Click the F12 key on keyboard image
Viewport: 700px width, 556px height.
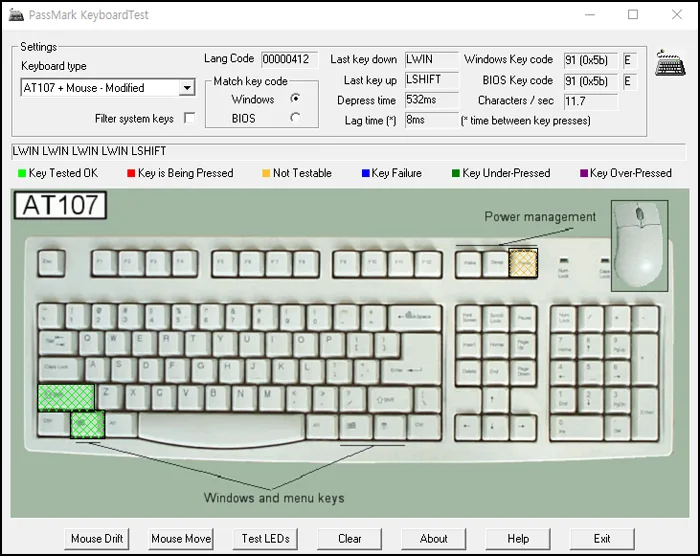click(x=429, y=263)
